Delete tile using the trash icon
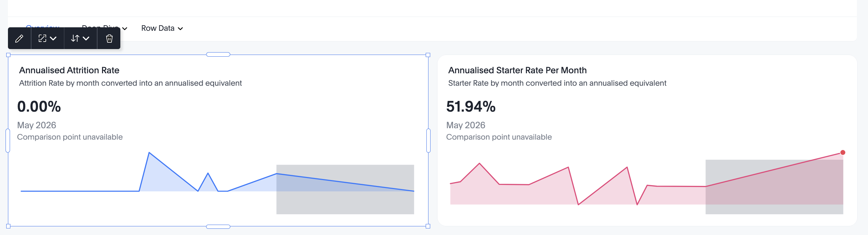 coord(109,38)
